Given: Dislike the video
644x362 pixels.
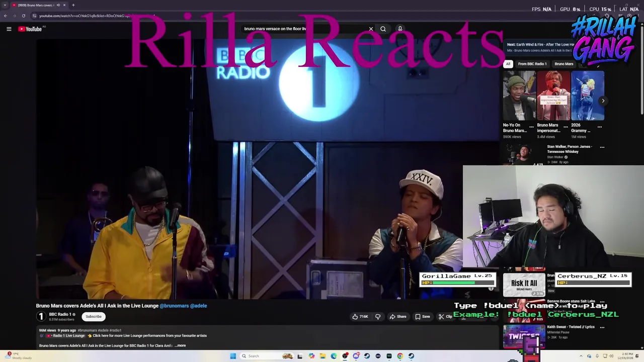Looking at the screenshot, I should (x=378, y=317).
